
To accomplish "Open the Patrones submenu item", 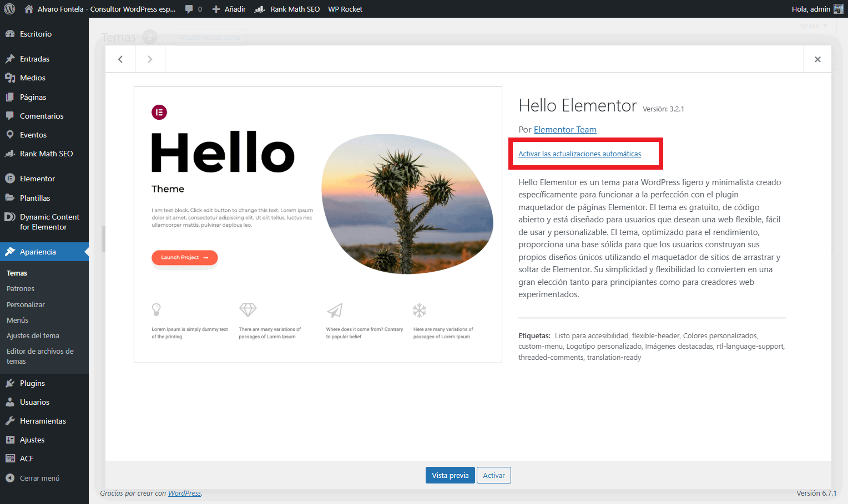I will 21,289.
